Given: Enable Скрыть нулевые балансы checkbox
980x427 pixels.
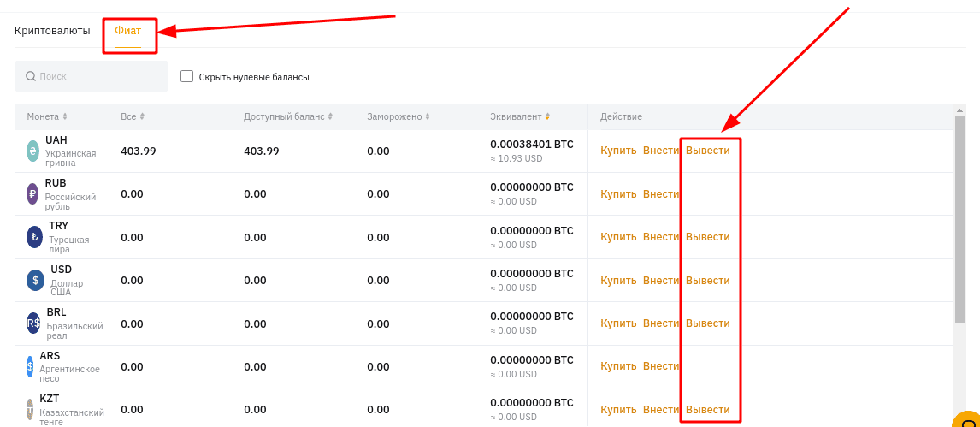Looking at the screenshot, I should pos(186,76).
